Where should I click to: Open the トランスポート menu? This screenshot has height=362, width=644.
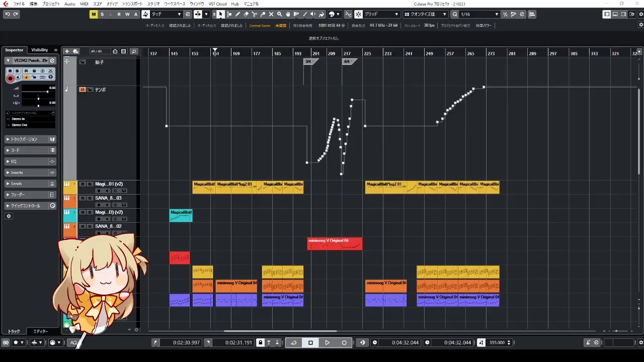pos(132,4)
